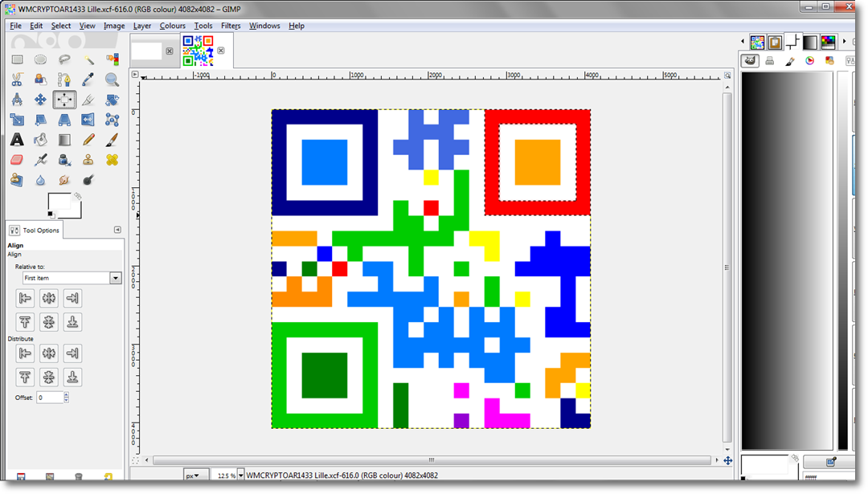Open the Colours menu

pyautogui.click(x=172, y=26)
